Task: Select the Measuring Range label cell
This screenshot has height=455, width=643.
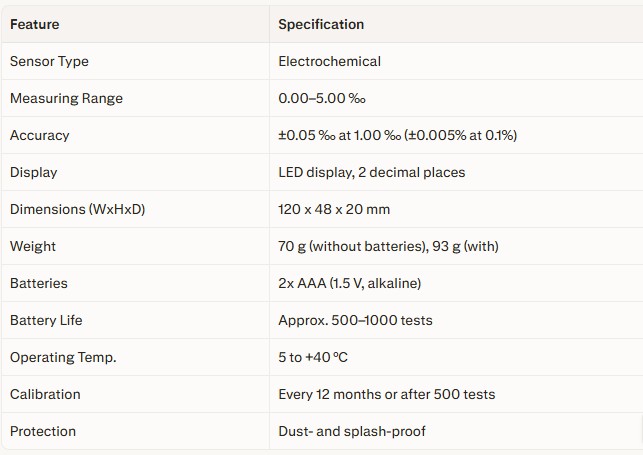Action: 66,98
